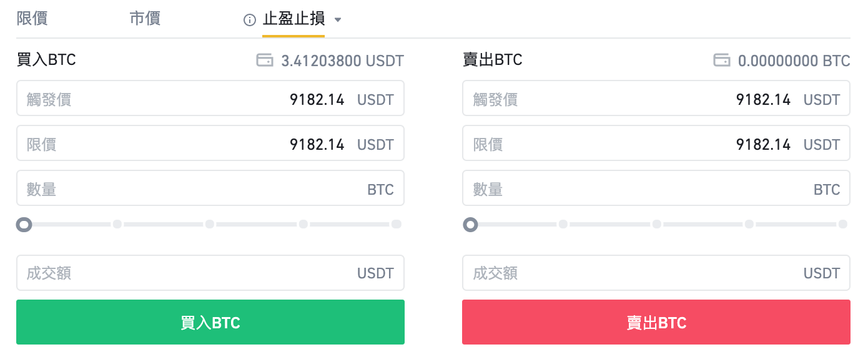Click the buy-side 數量 BTC input field
The height and width of the screenshot is (362, 868).
tap(187, 188)
